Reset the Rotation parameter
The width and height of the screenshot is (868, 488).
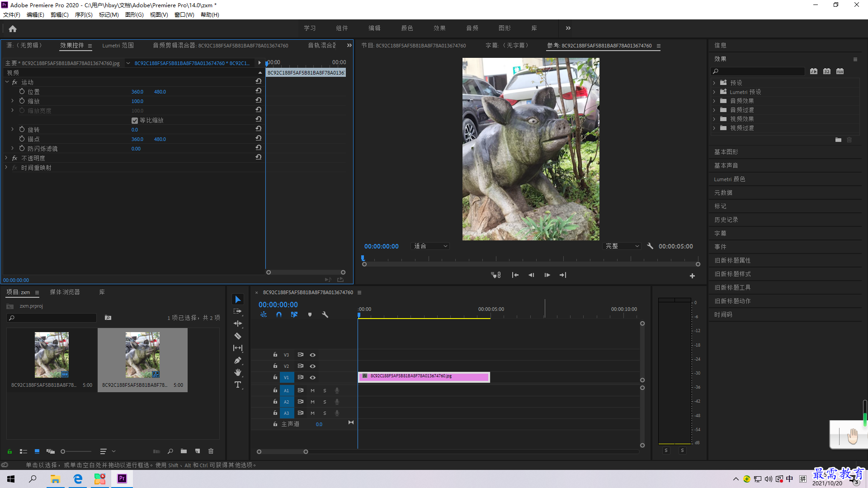point(259,129)
